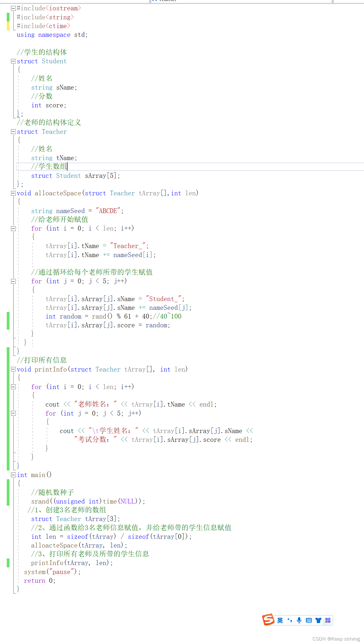Click 'struct Teacher tArray[3];' line
The image size is (364, 644).
[76, 519]
